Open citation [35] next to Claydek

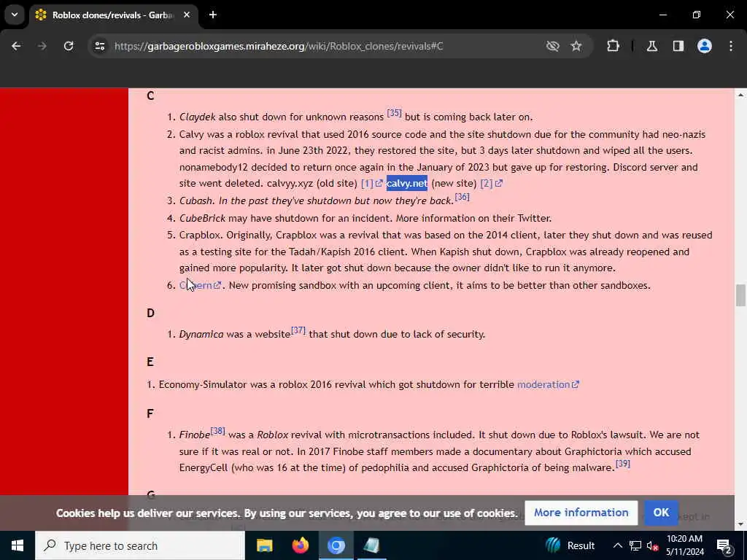pyautogui.click(x=394, y=113)
